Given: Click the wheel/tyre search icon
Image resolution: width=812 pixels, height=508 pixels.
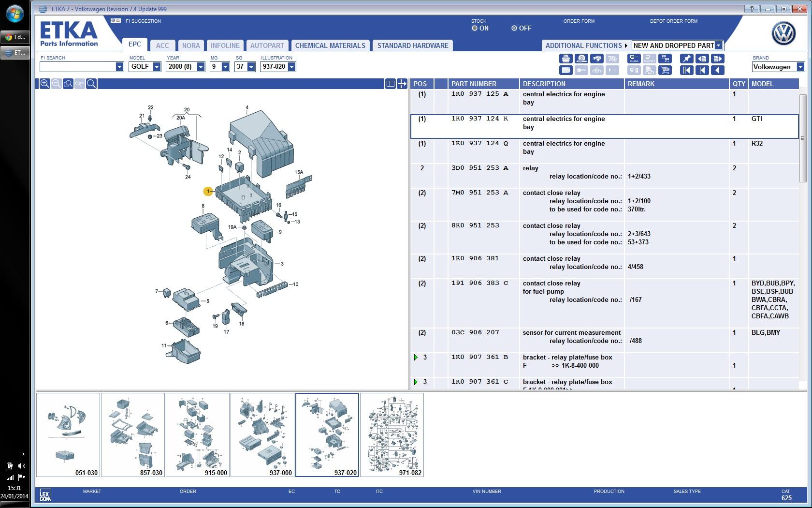Looking at the screenshot, I should click(581, 59).
